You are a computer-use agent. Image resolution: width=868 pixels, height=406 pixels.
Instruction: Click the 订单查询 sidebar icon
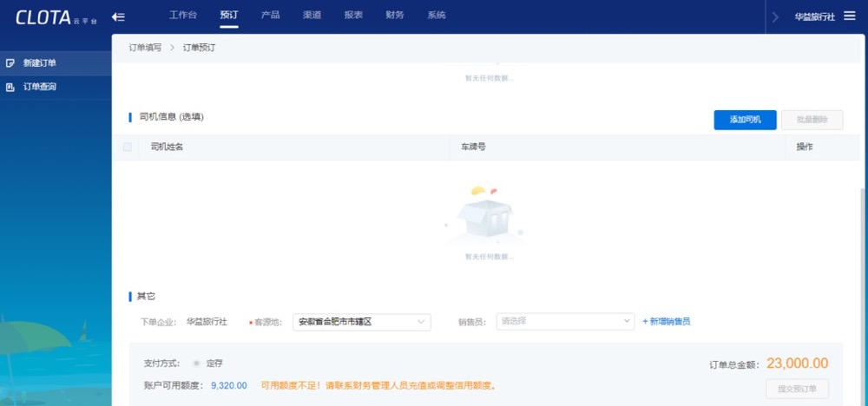[x=10, y=87]
